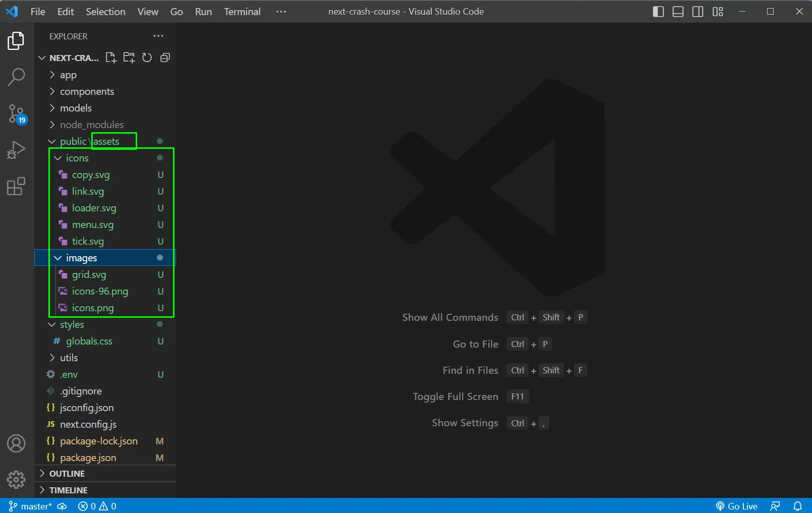
Task: Toggle the primary side bar layout icon
Action: [658, 12]
